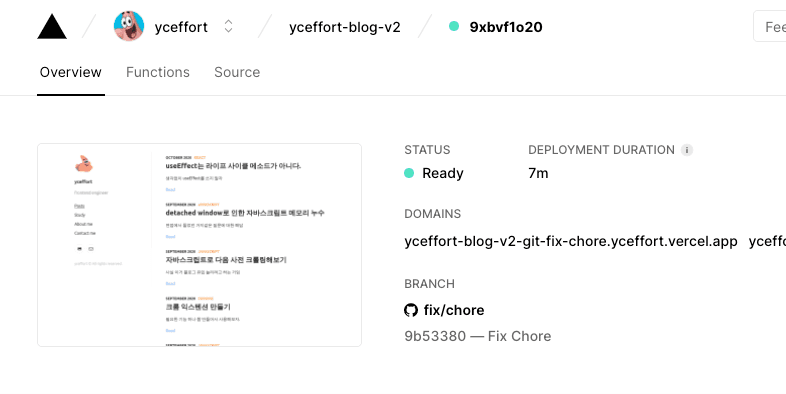786x394 pixels.
Task: Click the Vercel triangle logo
Action: [52, 27]
